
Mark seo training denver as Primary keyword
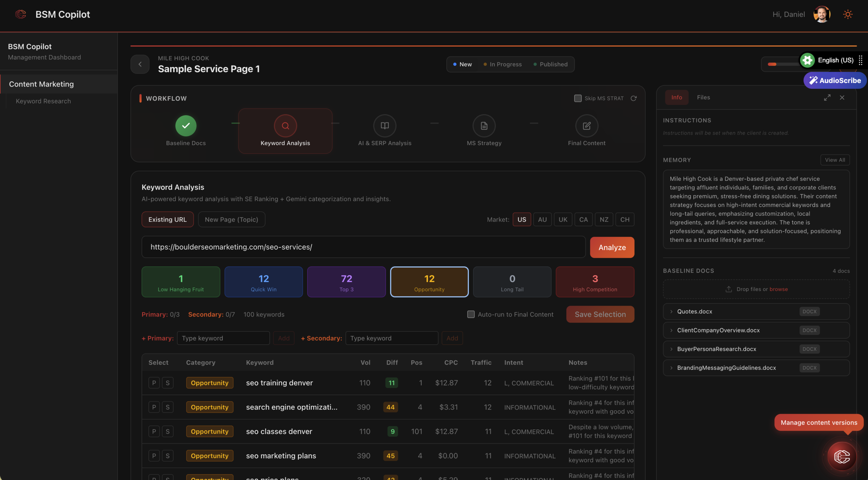(154, 383)
